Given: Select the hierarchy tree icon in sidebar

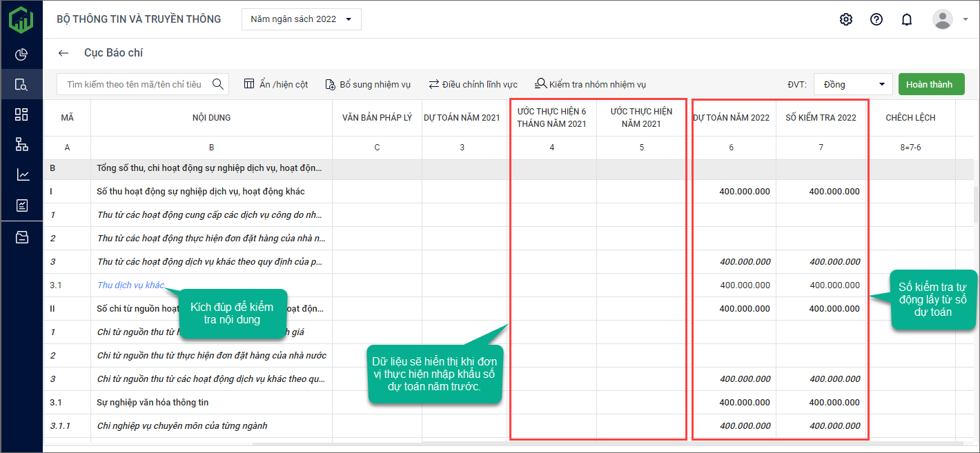Looking at the screenshot, I should pos(21,144).
